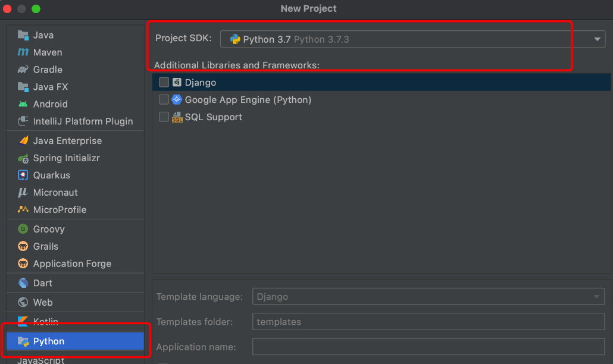Click the Java Enterprise icon

(23, 140)
